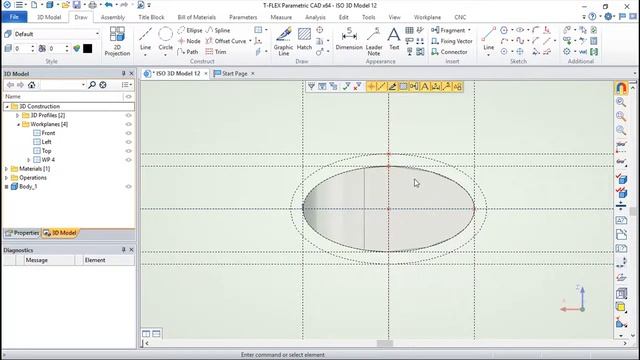Print from the quick access toolbar
Image resolution: width=640 pixels, height=360 pixels.
(x=93, y=5)
